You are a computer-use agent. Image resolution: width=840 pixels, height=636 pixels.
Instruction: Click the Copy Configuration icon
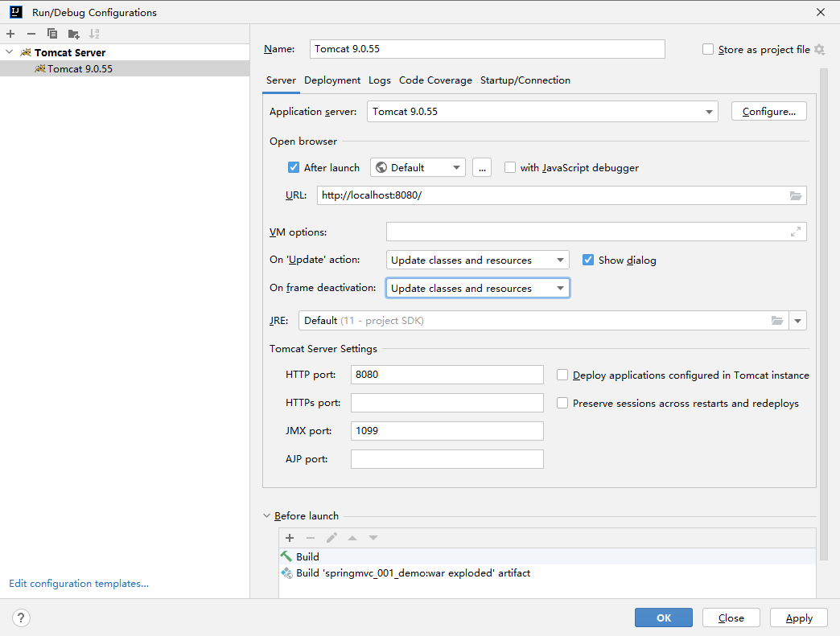tap(52, 34)
